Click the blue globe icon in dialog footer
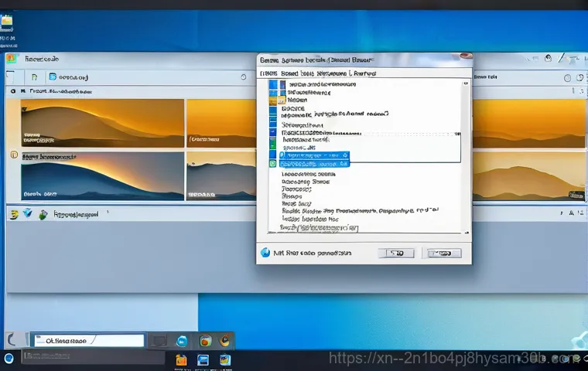The width and height of the screenshot is (588, 371). tap(265, 253)
